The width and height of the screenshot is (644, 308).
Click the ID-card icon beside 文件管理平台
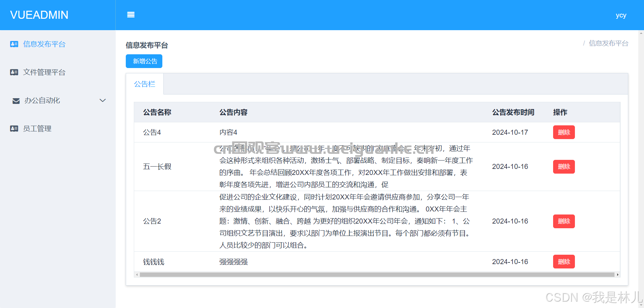pos(14,72)
